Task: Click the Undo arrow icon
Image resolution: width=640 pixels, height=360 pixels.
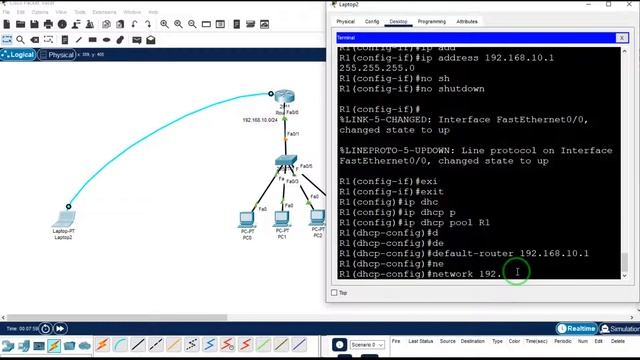Action: (x=134, y=24)
